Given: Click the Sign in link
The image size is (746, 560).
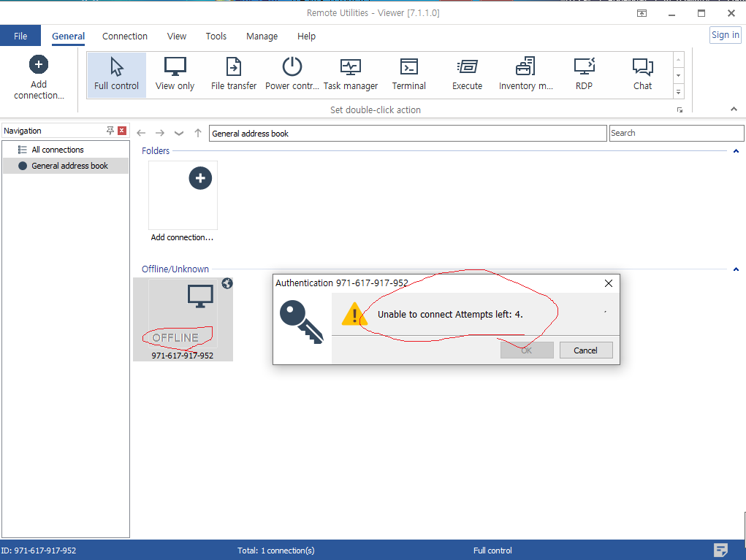Looking at the screenshot, I should (725, 35).
